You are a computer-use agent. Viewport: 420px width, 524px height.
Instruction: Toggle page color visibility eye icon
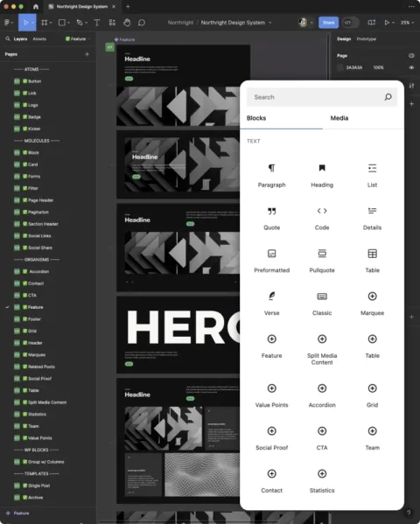click(x=411, y=67)
